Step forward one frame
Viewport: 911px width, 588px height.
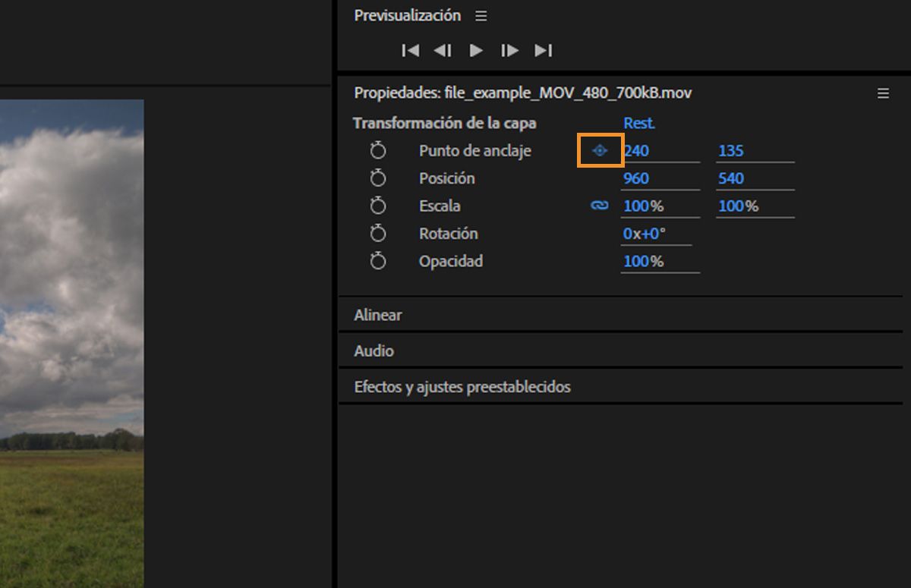509,50
